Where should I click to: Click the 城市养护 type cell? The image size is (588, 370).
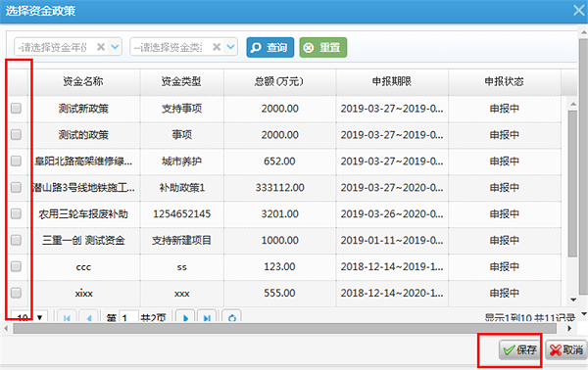click(x=182, y=162)
